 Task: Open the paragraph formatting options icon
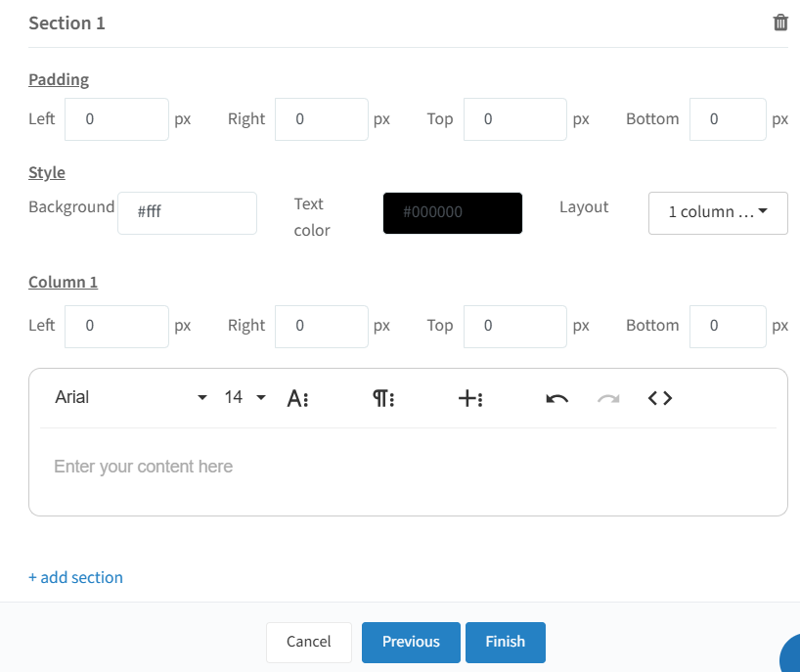pos(383,398)
